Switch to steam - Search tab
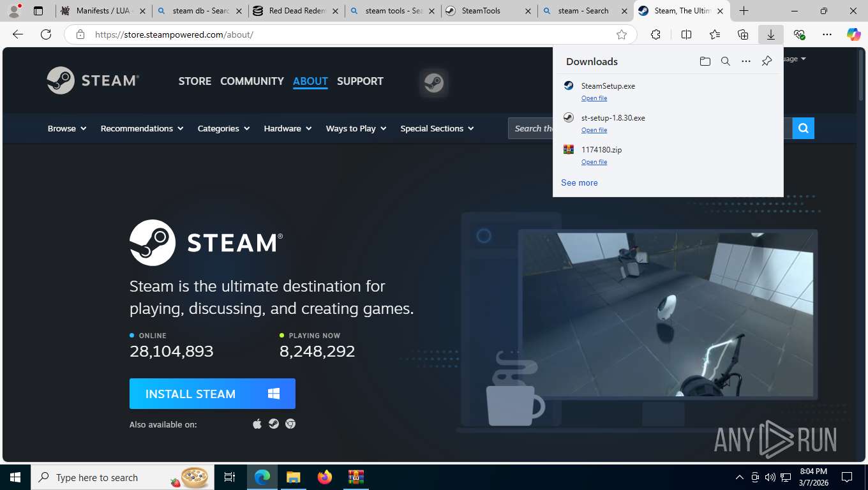The width and height of the screenshot is (868, 490). click(586, 11)
